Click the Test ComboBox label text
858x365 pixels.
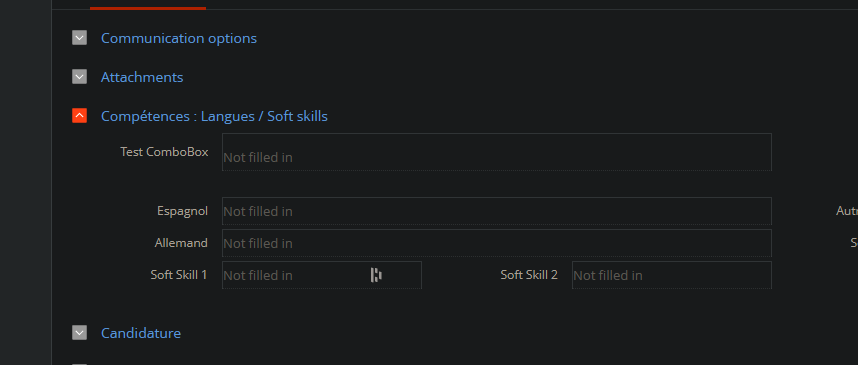(164, 152)
